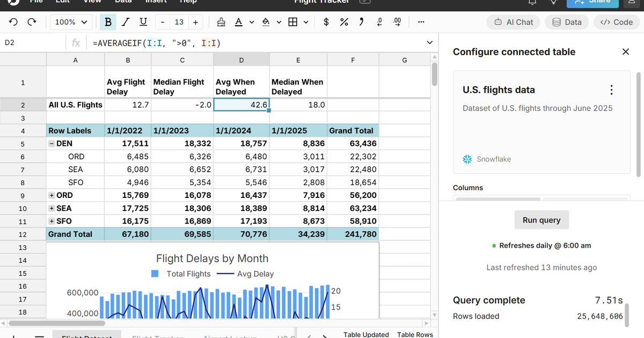Click the fx function icon
The image size is (644, 338).
[76, 43]
